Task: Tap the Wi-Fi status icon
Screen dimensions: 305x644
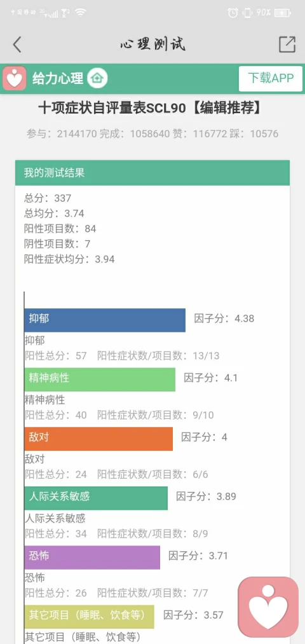Action: 81,13
